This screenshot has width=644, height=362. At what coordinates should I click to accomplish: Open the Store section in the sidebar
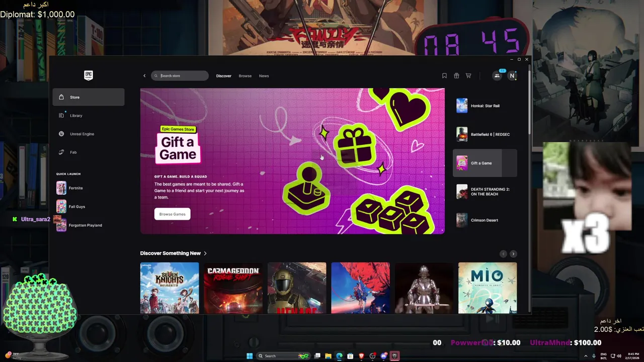(89, 97)
